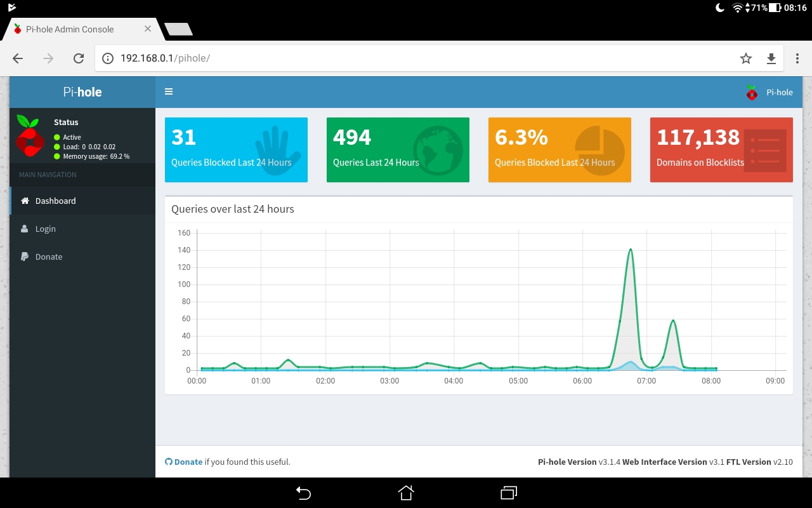Bookmark page with the star icon
Viewport: 812px width, 508px height.
pyautogui.click(x=746, y=58)
